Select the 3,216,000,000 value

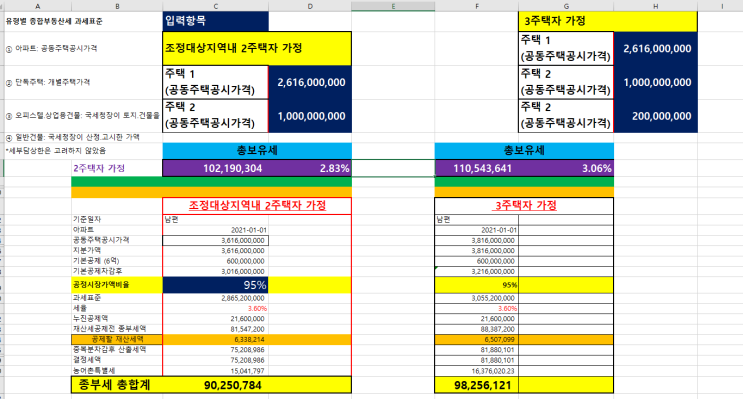(477, 272)
